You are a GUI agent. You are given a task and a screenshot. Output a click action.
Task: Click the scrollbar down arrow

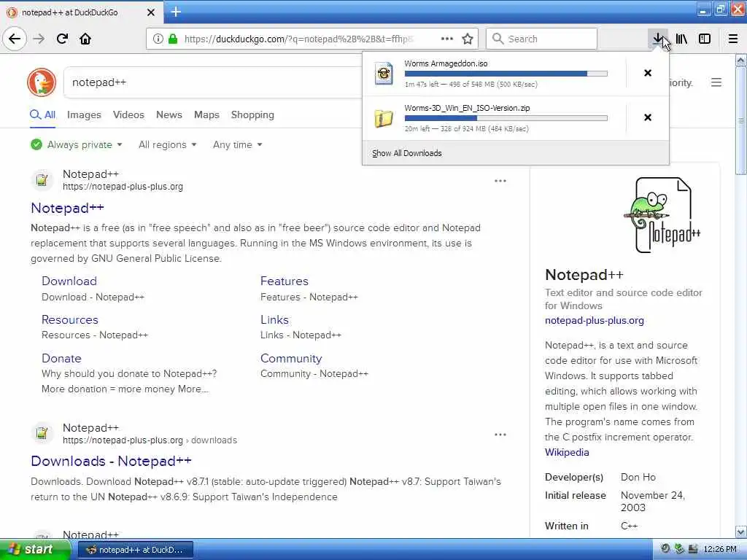point(741,532)
